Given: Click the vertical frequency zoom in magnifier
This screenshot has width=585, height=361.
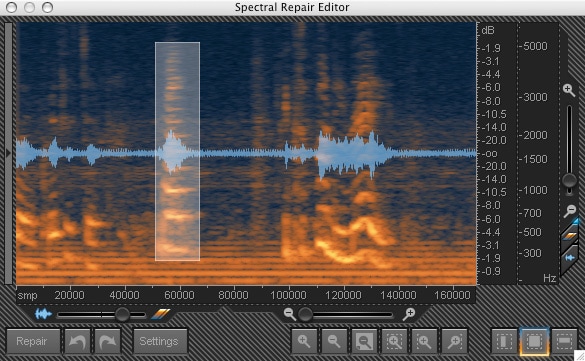Looking at the screenshot, I should pyautogui.click(x=569, y=90).
